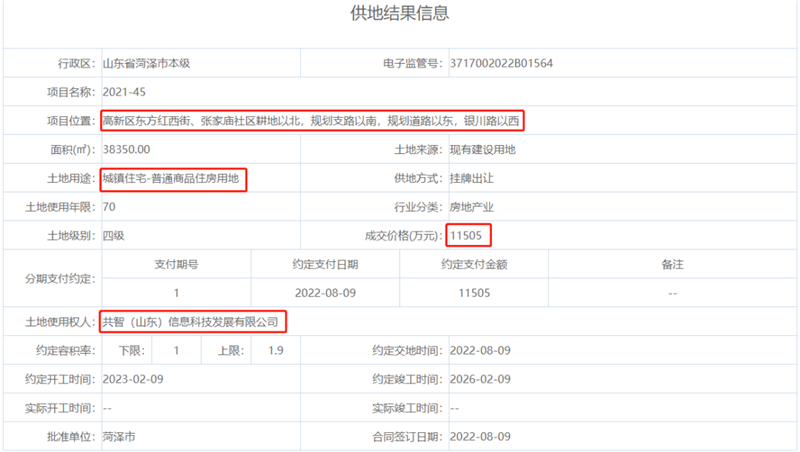Click the 实际竣工时间 field label
The image size is (800, 452).
(407, 408)
